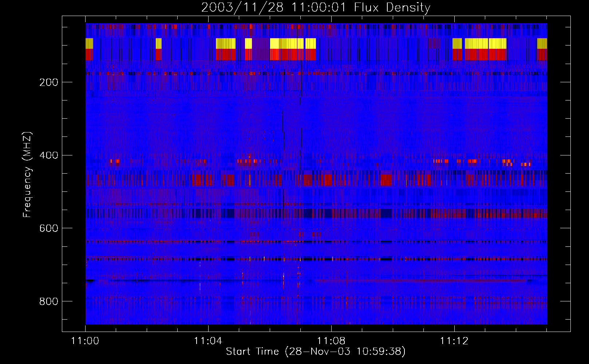Click the 800 frequency tick label
The height and width of the screenshot is (364, 589).
(x=49, y=301)
